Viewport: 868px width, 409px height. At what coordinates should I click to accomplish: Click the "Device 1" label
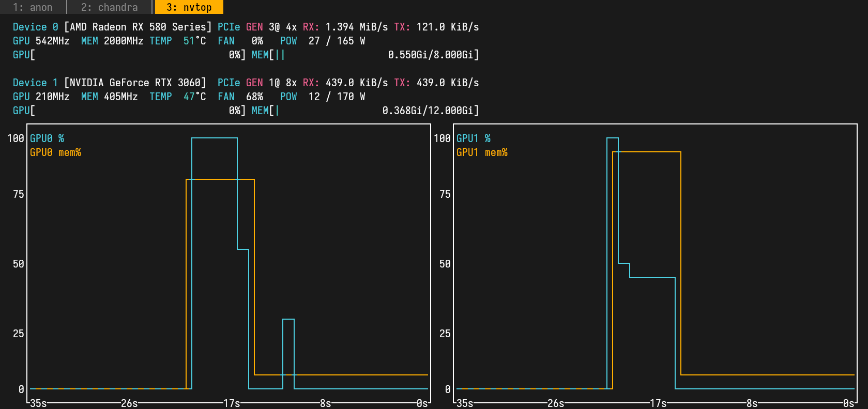click(x=36, y=83)
